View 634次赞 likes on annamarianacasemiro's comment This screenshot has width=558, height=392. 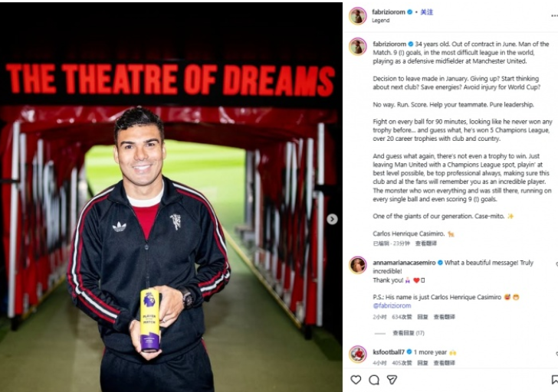[x=402, y=317]
